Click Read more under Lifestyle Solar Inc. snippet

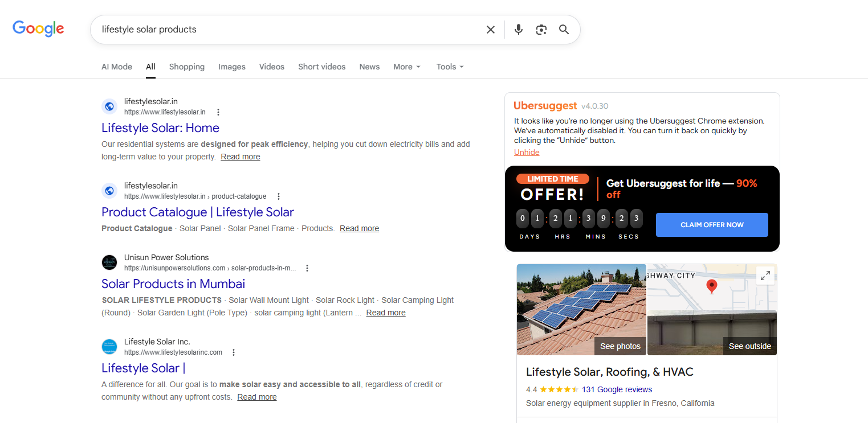point(257,397)
